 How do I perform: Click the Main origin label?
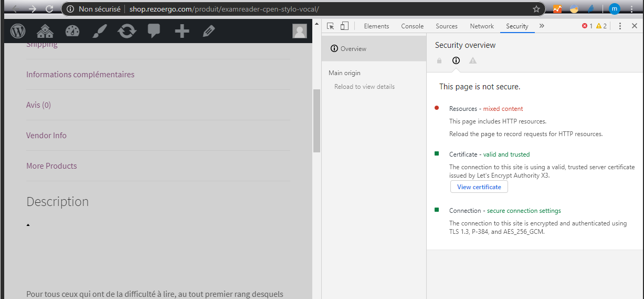click(344, 73)
